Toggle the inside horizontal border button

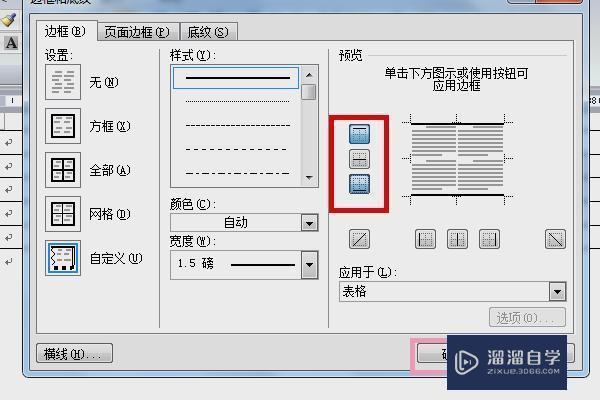pos(359,159)
